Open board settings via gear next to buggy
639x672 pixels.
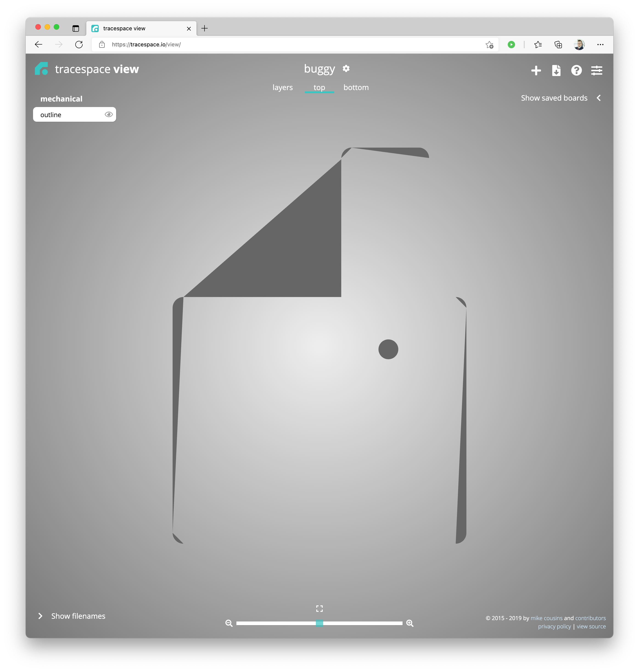pyautogui.click(x=346, y=68)
